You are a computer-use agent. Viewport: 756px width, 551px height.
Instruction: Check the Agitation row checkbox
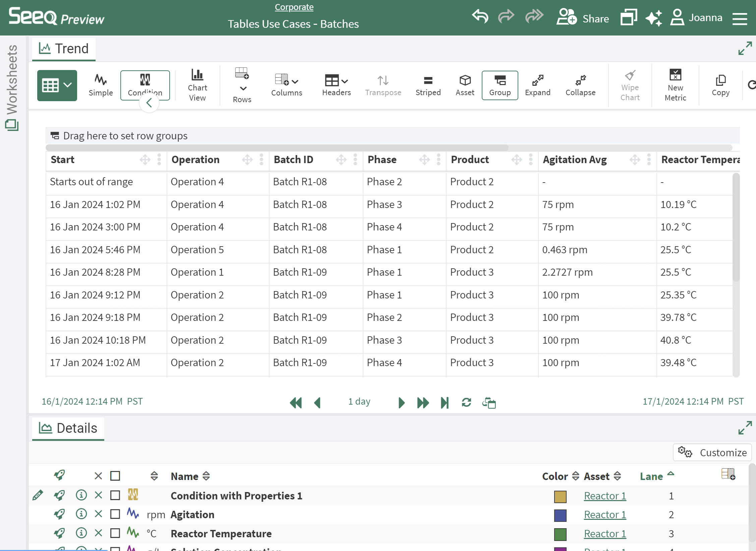(x=115, y=514)
